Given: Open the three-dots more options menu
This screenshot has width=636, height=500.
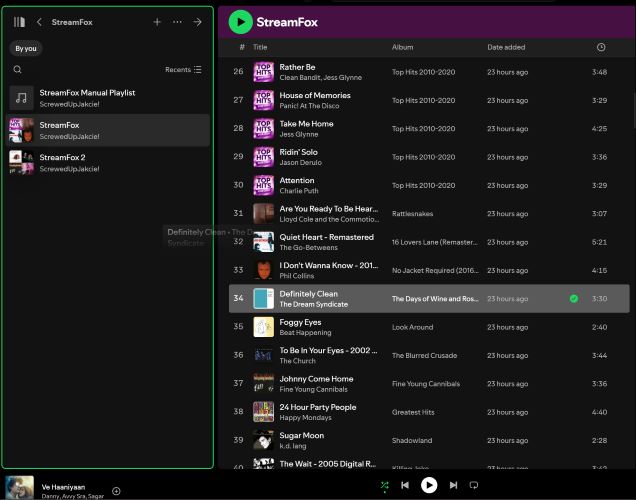Looking at the screenshot, I should click(x=177, y=22).
